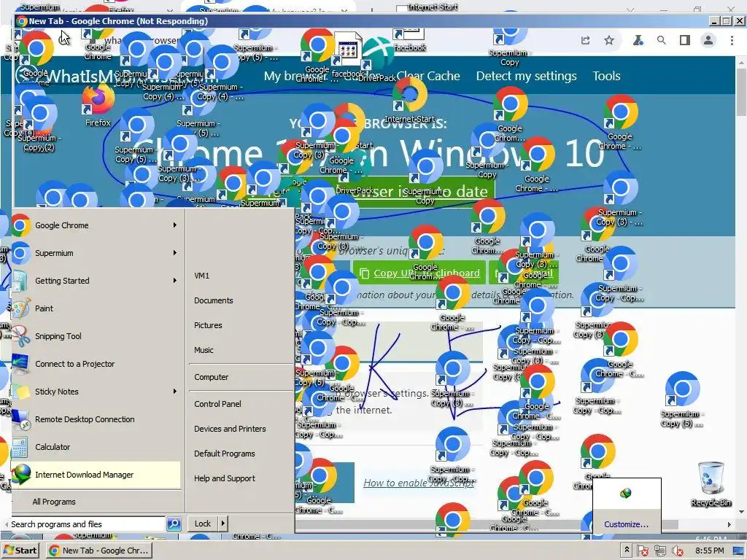
Task: Open Chrome's extensions flask icon
Action: coord(638,41)
